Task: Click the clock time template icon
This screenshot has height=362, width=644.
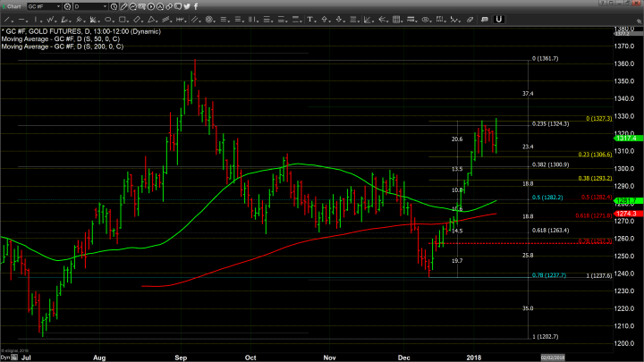Action: click(114, 6)
